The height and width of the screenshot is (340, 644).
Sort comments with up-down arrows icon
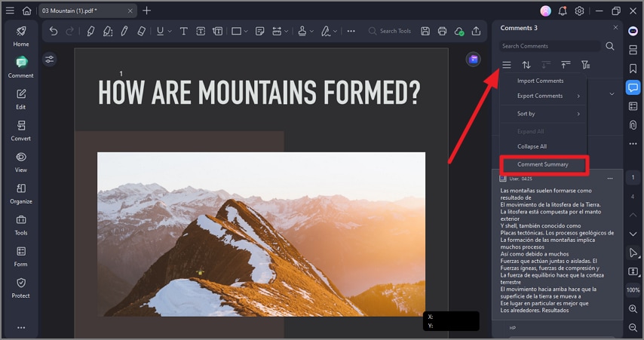coord(526,65)
